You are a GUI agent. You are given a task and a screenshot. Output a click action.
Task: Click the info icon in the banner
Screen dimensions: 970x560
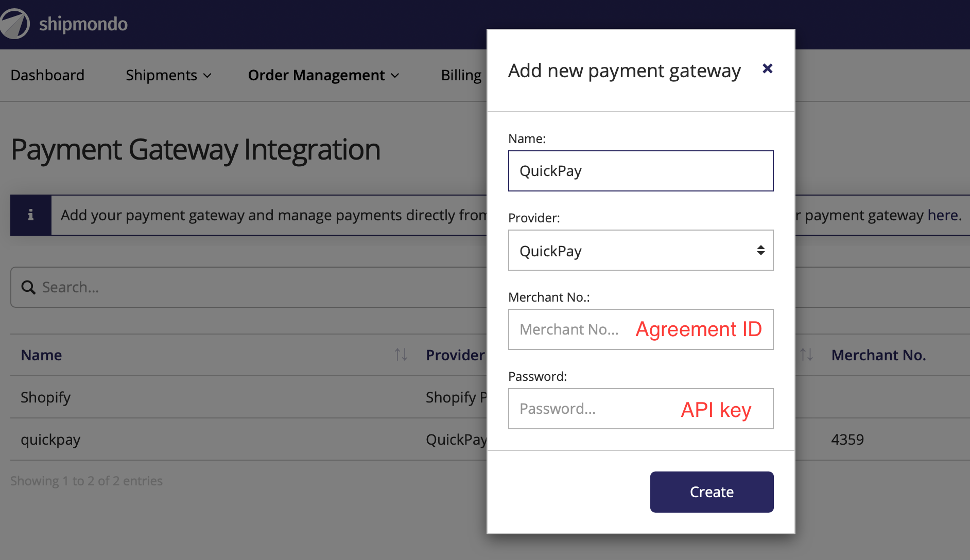click(x=31, y=215)
